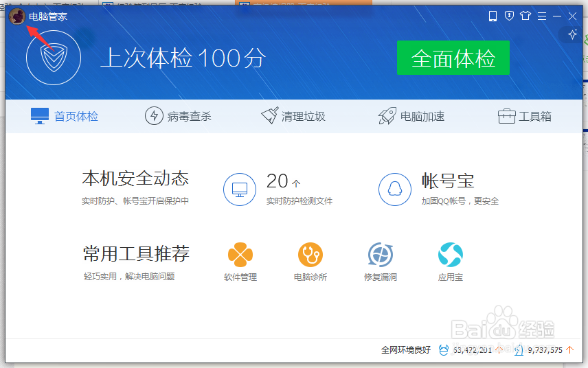Click 实时防护检测文件 text
This screenshot has height=368, width=588.
[299, 201]
